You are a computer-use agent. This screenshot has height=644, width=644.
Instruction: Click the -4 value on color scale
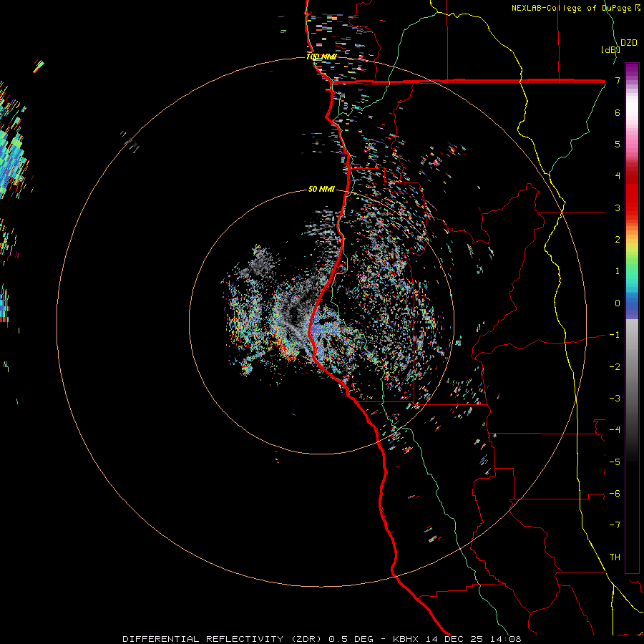615,430
